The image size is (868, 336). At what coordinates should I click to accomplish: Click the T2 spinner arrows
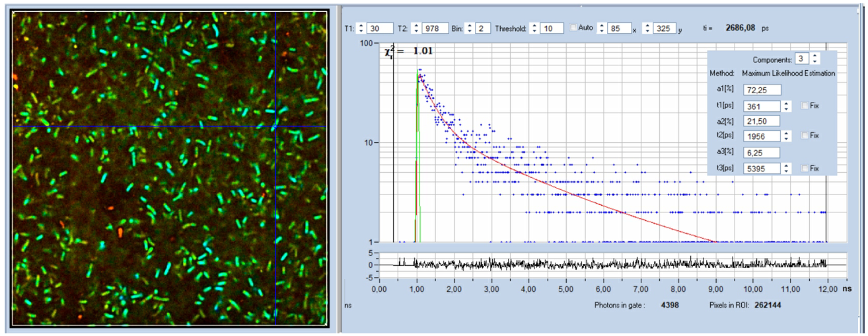coord(416,28)
